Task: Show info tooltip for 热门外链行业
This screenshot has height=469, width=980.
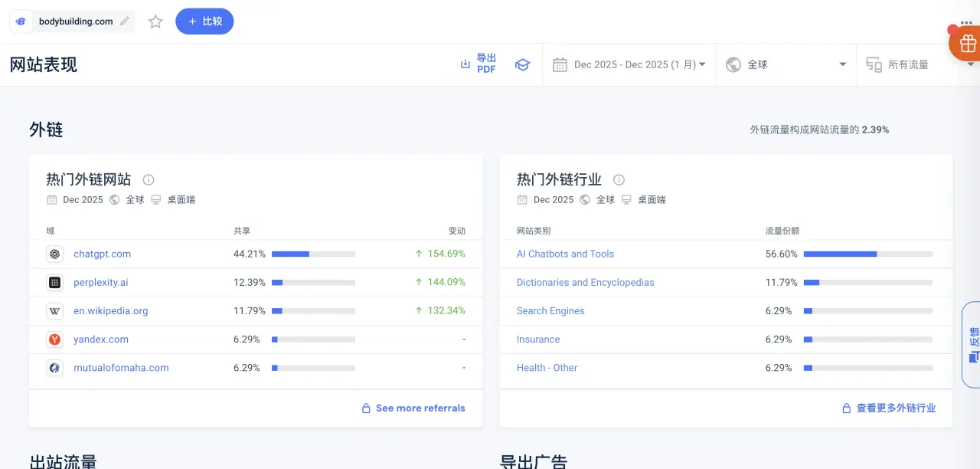Action: click(x=619, y=180)
